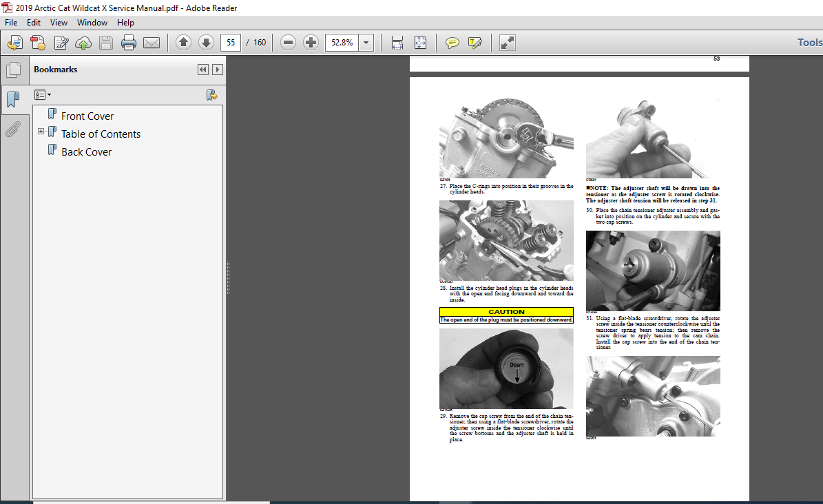Click the plug photo labeled Down
The image size is (823, 504).
point(506,368)
